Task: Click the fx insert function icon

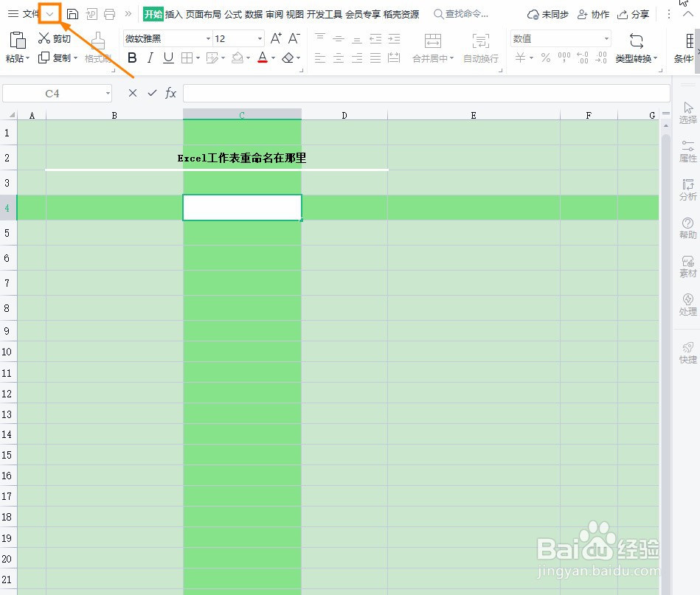Action: (x=170, y=93)
